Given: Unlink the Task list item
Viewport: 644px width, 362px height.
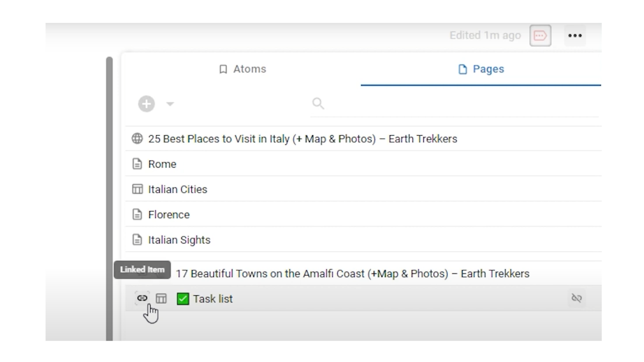Looking at the screenshot, I should pos(577,298).
